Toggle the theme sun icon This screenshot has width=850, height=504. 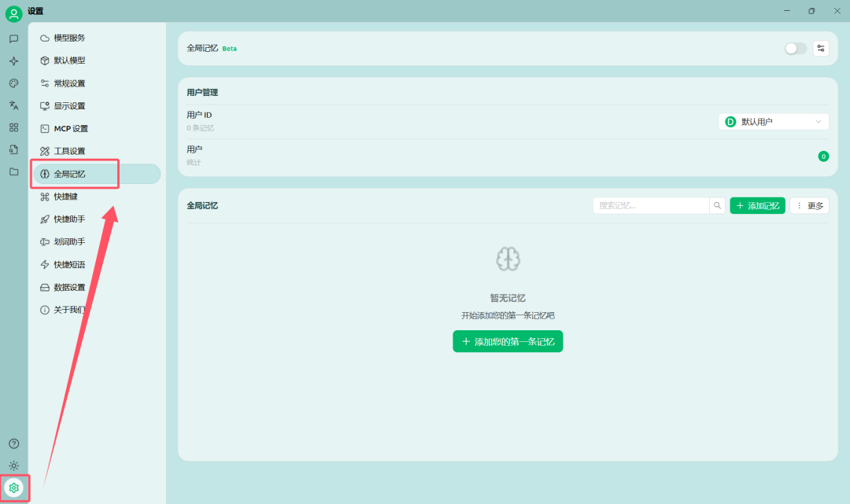14,465
